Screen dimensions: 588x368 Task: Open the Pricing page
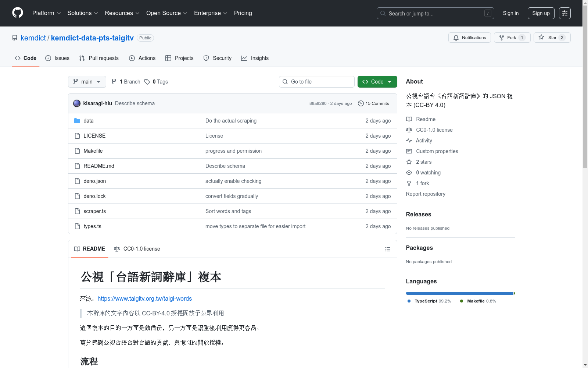pos(243,13)
